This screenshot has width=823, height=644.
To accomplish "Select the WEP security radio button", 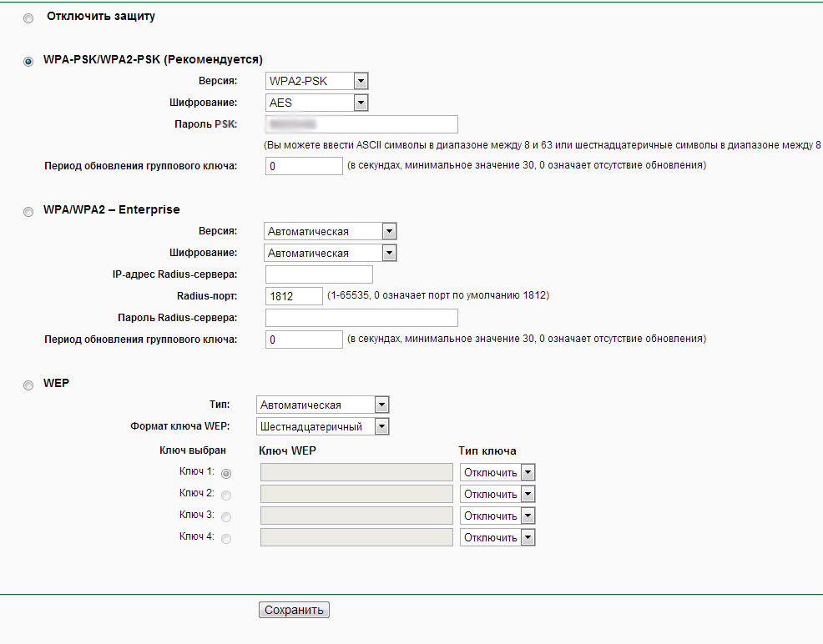I will click(28, 385).
